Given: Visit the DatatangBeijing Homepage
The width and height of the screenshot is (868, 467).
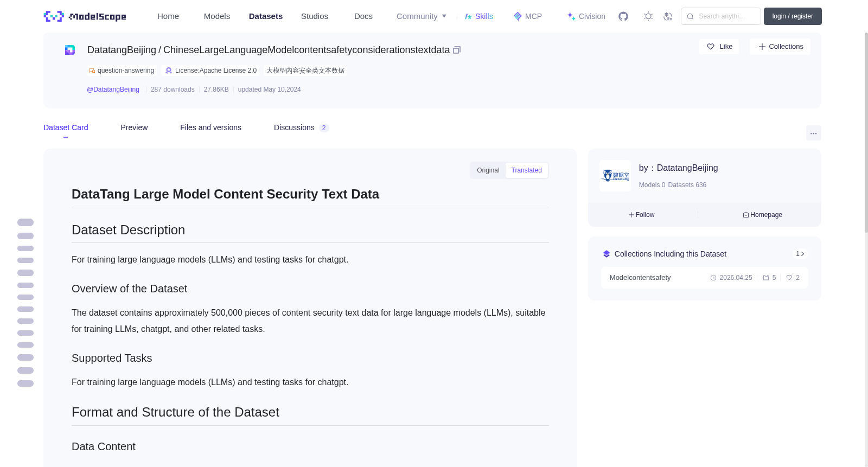Looking at the screenshot, I should (762, 215).
